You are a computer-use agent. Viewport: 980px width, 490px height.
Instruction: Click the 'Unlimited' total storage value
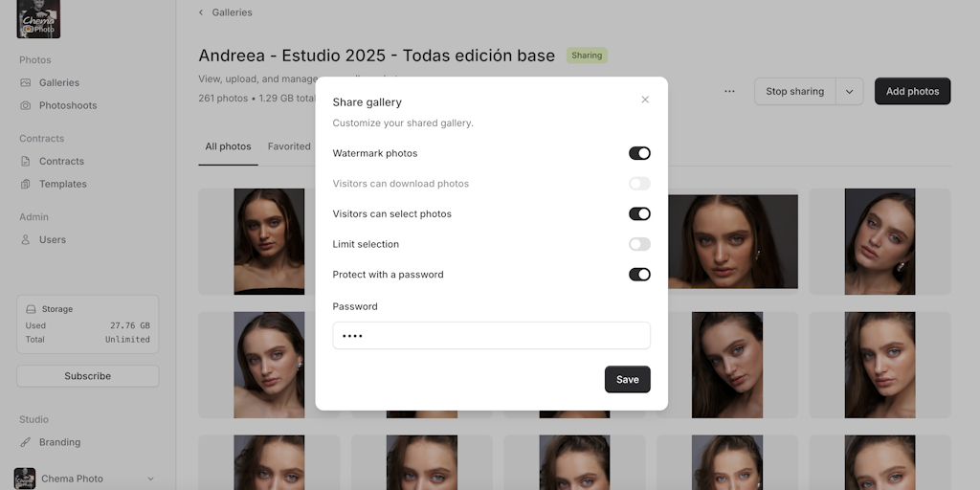[127, 340]
